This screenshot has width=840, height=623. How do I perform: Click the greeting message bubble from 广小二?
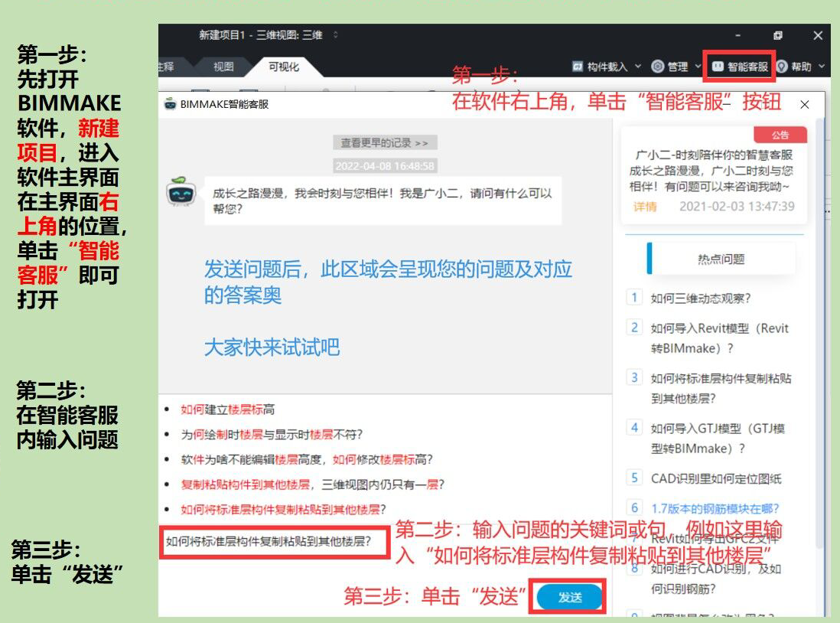[383, 201]
